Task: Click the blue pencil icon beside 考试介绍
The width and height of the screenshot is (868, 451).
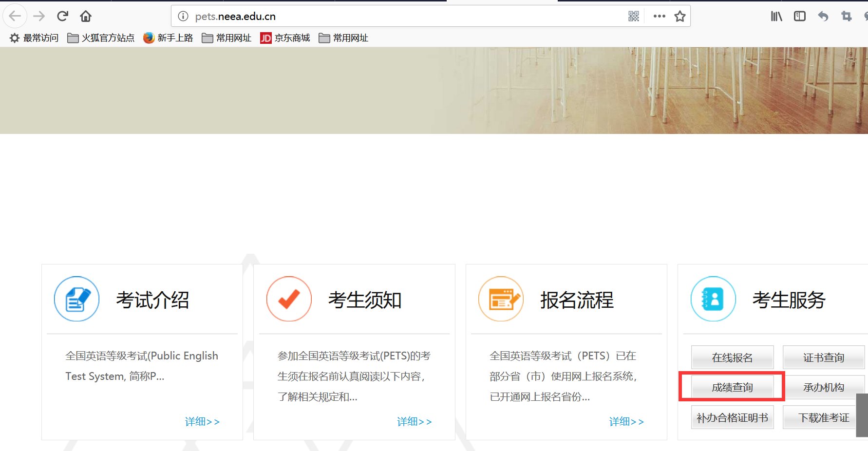Action: (76, 299)
